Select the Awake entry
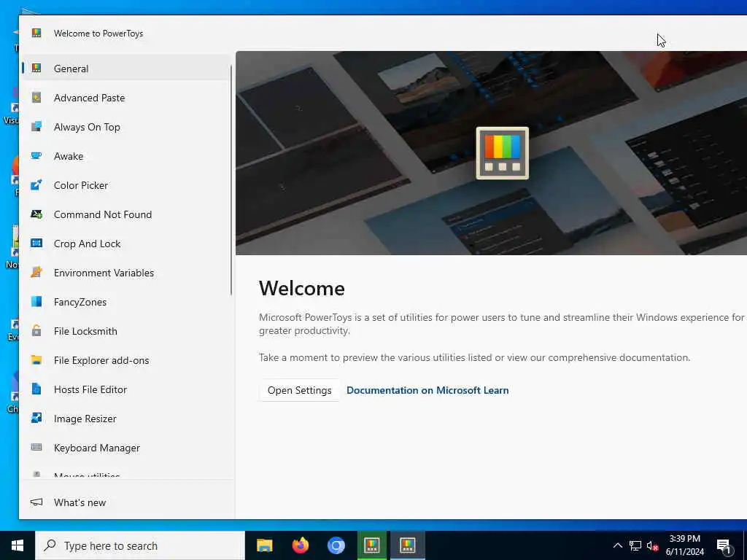 (127, 156)
